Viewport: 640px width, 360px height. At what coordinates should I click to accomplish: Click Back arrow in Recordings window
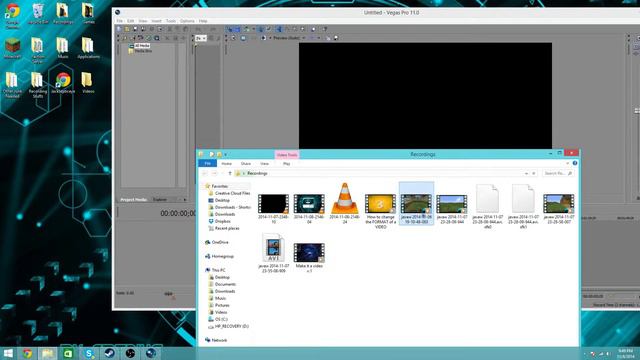point(205,173)
